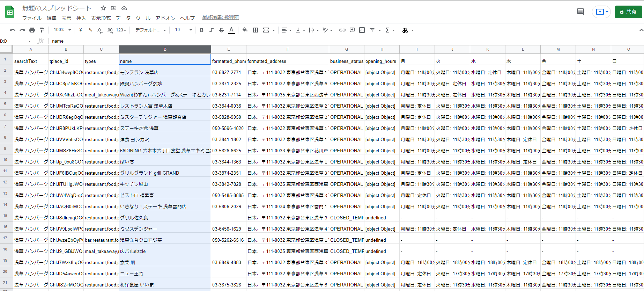Click the formula bar showing name
This screenshot has width=644, height=291.
point(346,41)
